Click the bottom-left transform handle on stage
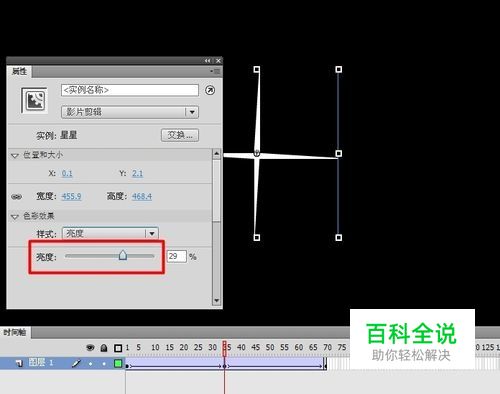This screenshot has width=500, height=394. pyautogui.click(x=257, y=238)
